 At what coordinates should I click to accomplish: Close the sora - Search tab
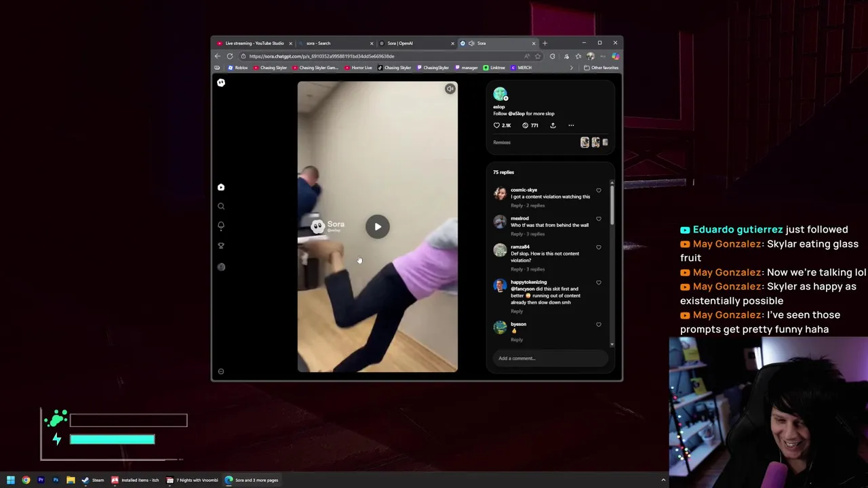tap(371, 43)
